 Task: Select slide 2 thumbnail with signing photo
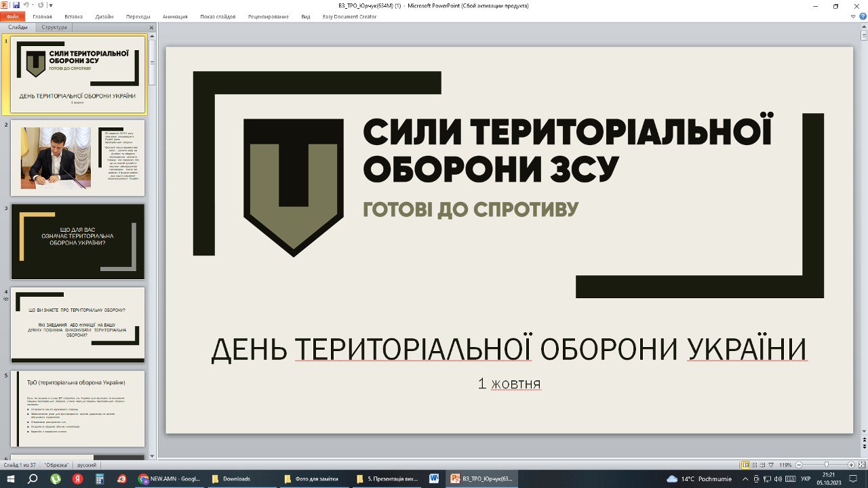pos(78,158)
